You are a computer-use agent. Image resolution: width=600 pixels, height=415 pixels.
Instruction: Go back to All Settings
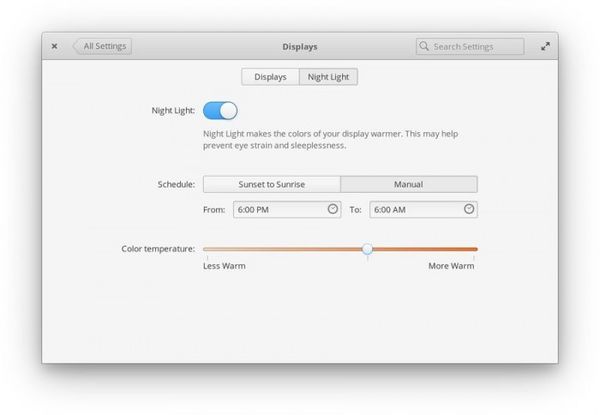[103, 46]
